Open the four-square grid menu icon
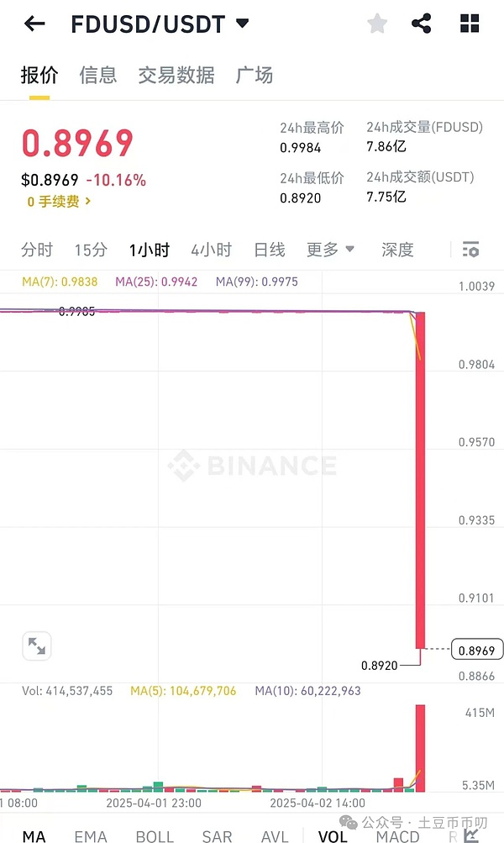The image size is (504, 843). (x=470, y=24)
